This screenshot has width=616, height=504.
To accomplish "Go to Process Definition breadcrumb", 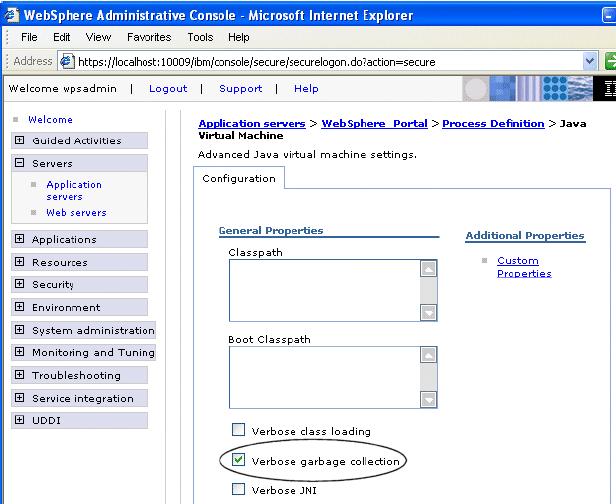I will pos(493,123).
